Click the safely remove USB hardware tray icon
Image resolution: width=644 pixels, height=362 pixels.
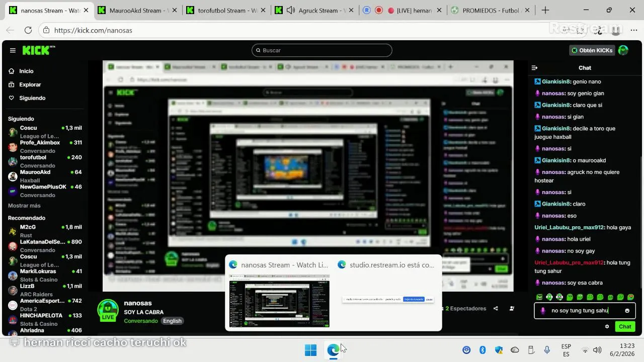coord(531,350)
